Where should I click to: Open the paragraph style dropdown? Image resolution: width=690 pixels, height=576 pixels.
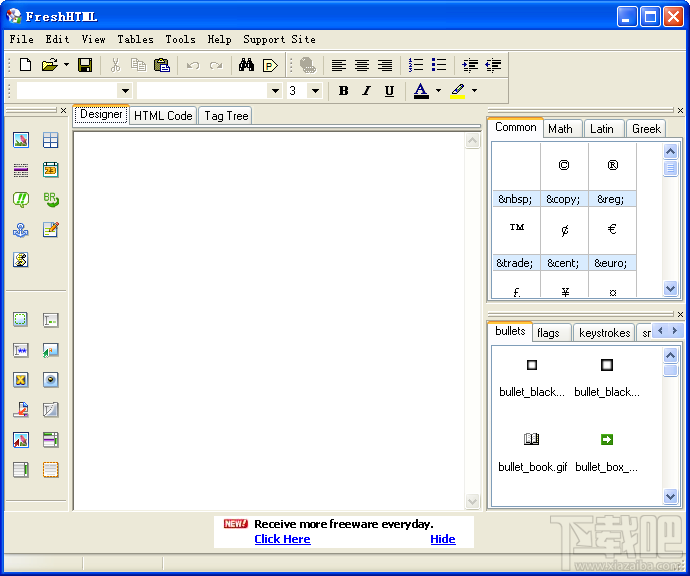pos(125,91)
